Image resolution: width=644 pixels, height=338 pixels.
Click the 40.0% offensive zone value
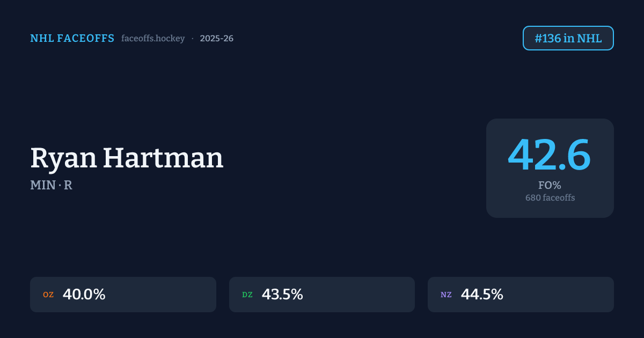tap(84, 295)
